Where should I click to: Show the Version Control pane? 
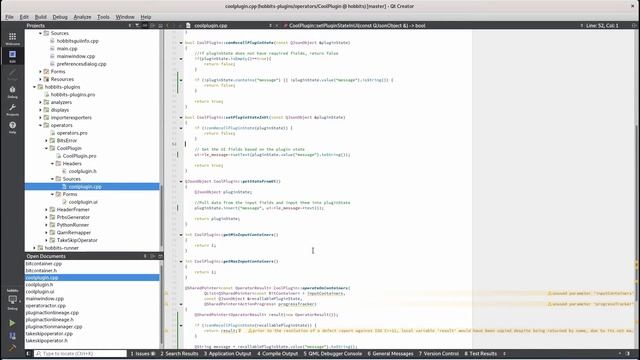coord(439,353)
